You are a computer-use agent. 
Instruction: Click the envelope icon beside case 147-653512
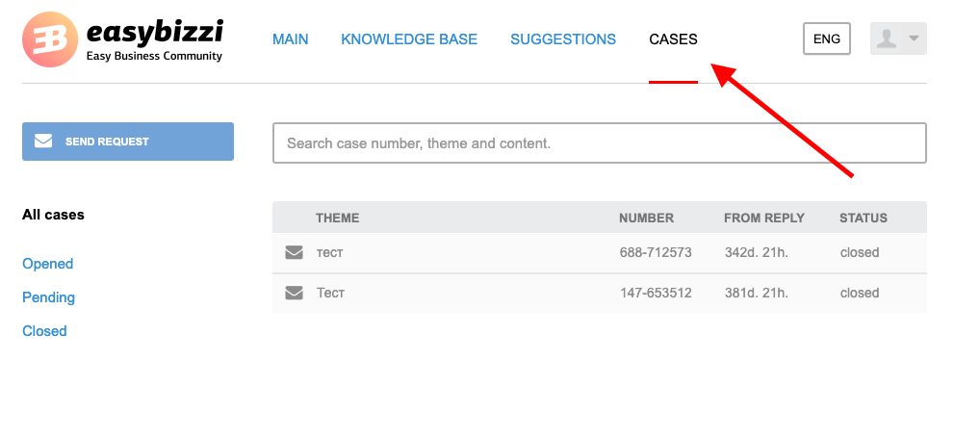click(294, 293)
